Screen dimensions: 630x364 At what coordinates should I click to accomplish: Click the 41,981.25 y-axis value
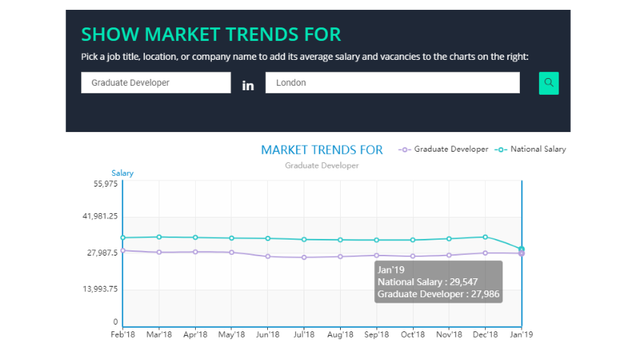[x=100, y=216]
